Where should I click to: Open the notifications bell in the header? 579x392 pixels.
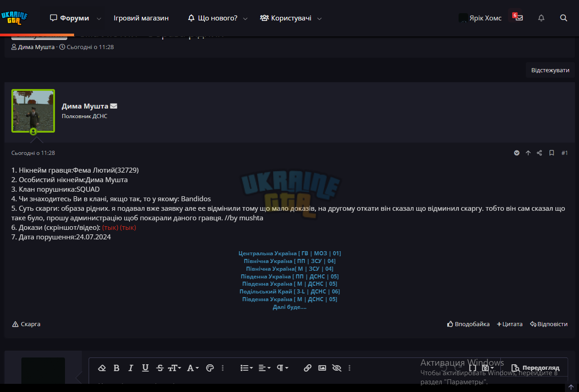541,18
